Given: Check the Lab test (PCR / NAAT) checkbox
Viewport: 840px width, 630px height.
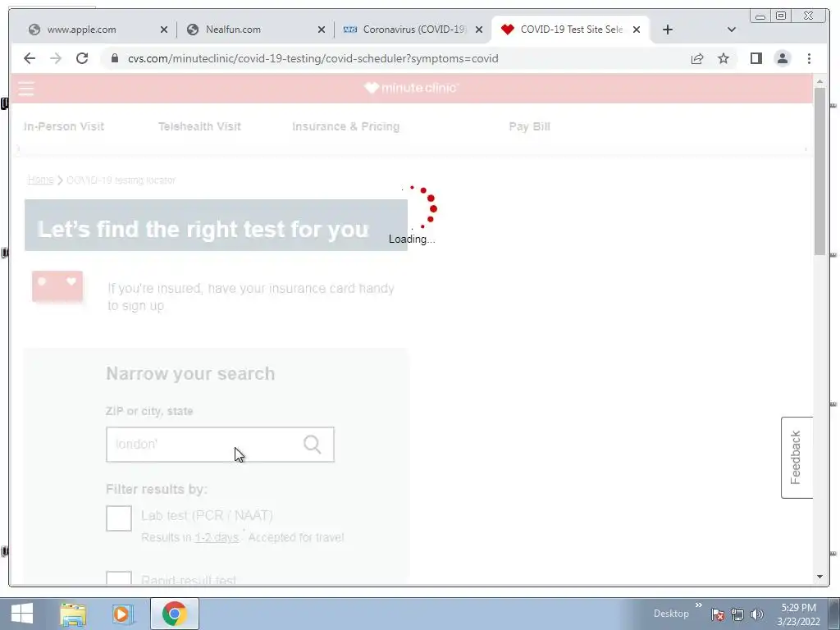Looking at the screenshot, I should [119, 518].
